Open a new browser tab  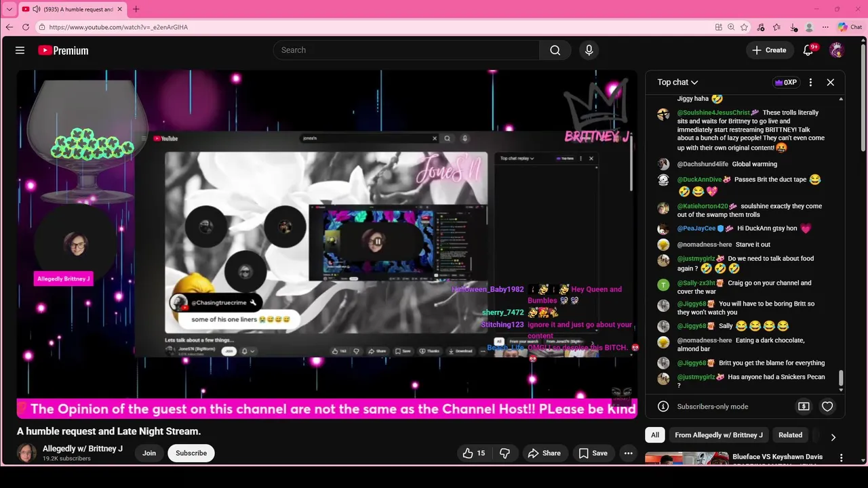coord(136,9)
